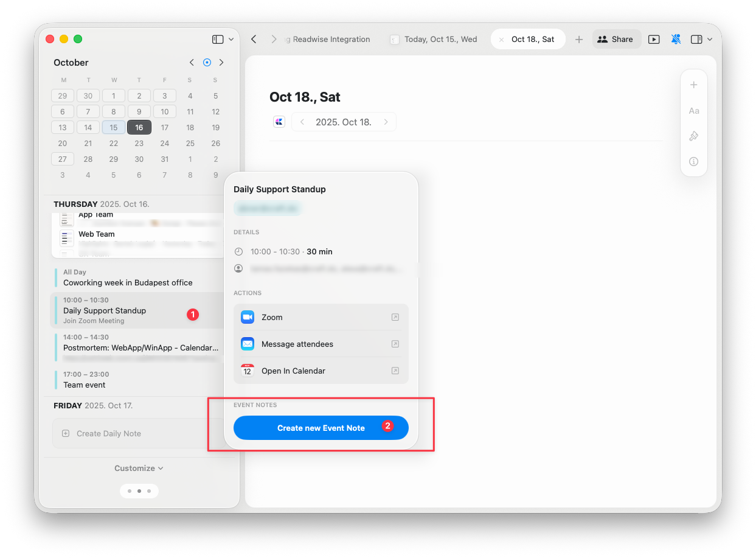
Task: Select the Message attendees action
Action: 321,344
